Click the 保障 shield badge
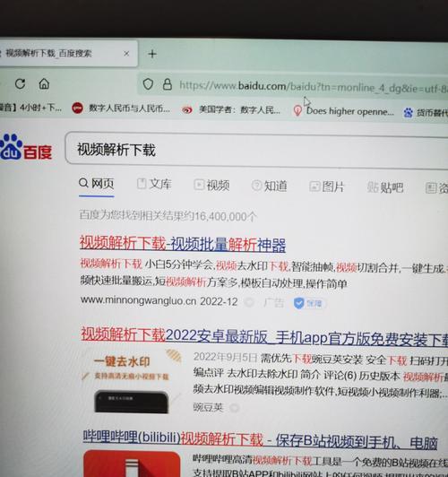 pos(309,303)
